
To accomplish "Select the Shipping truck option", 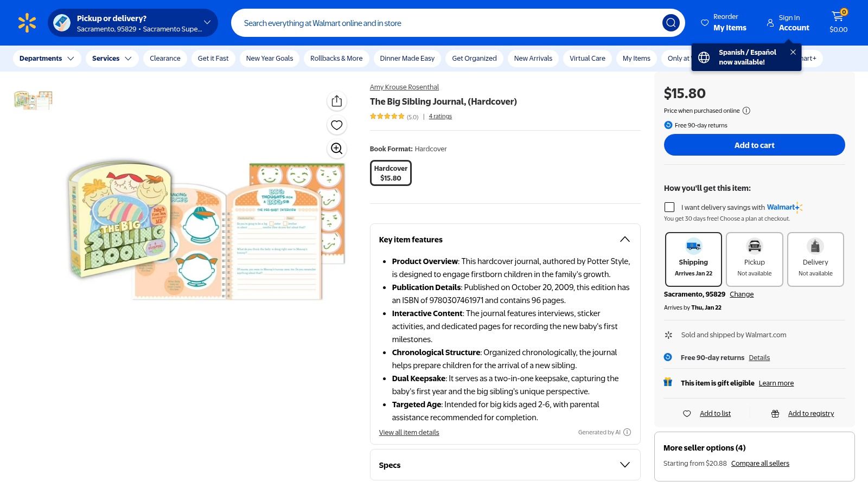I will (693, 259).
